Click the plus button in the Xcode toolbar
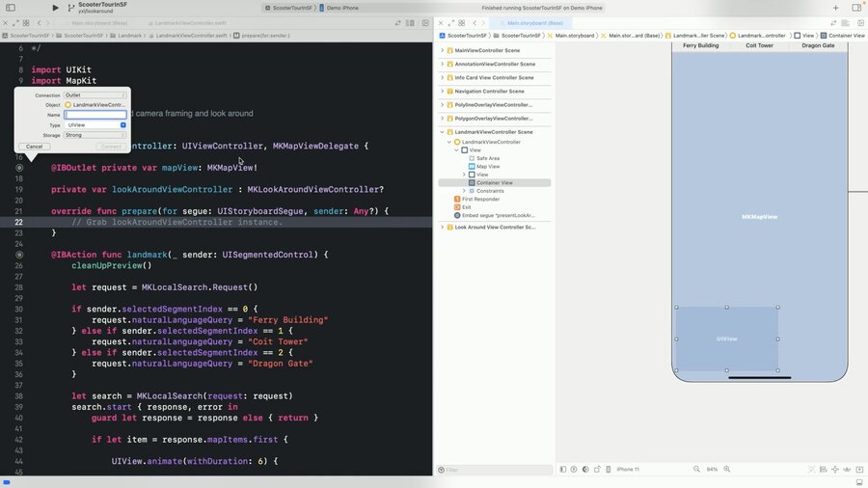This screenshot has width=868, height=488. 835,8
